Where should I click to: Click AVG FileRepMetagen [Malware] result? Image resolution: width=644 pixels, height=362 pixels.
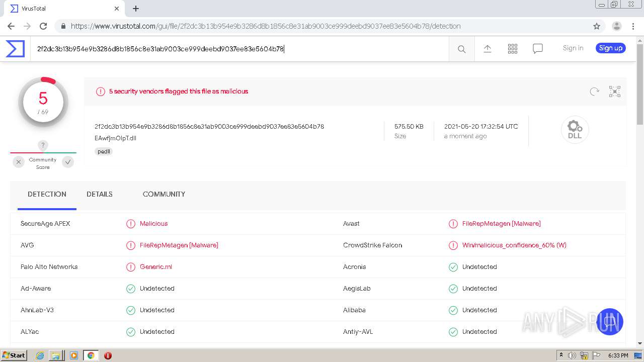179,245
